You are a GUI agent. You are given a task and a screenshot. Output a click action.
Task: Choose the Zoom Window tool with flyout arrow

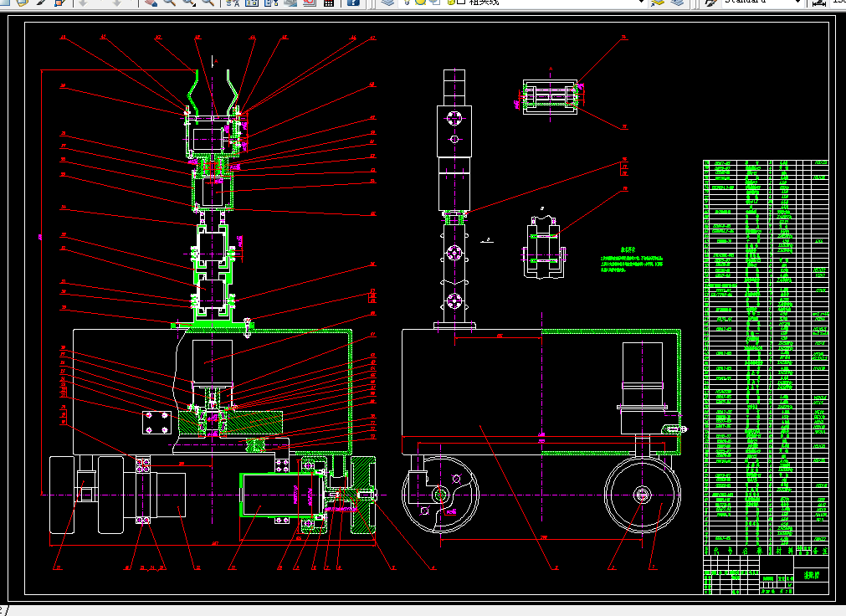click(x=189, y=3)
